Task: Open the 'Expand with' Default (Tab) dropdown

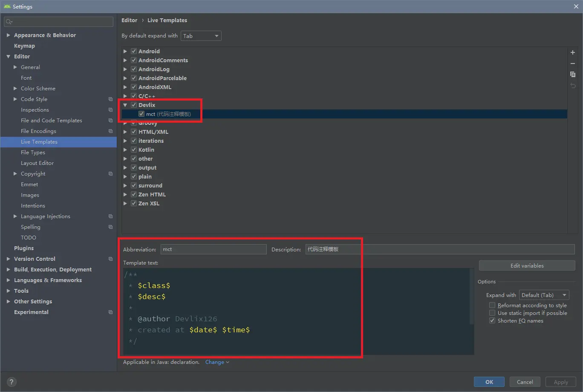Action: click(544, 295)
